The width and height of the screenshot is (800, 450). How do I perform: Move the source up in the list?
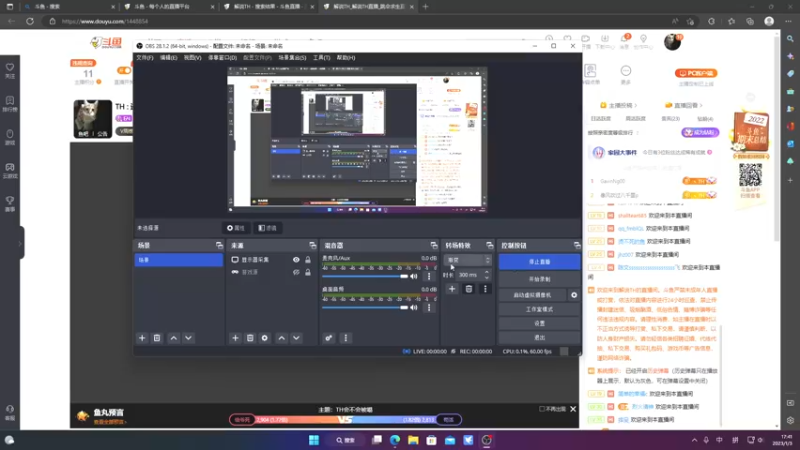click(x=282, y=338)
